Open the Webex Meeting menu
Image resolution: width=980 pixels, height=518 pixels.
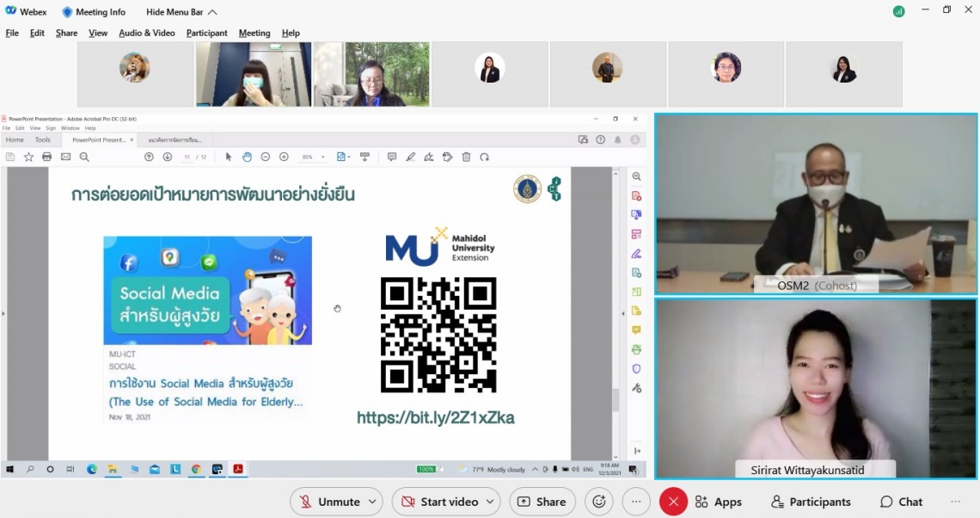pyautogui.click(x=254, y=34)
